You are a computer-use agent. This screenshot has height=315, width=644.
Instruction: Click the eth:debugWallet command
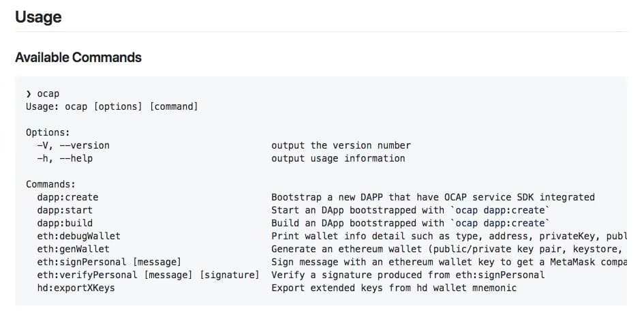(78, 236)
